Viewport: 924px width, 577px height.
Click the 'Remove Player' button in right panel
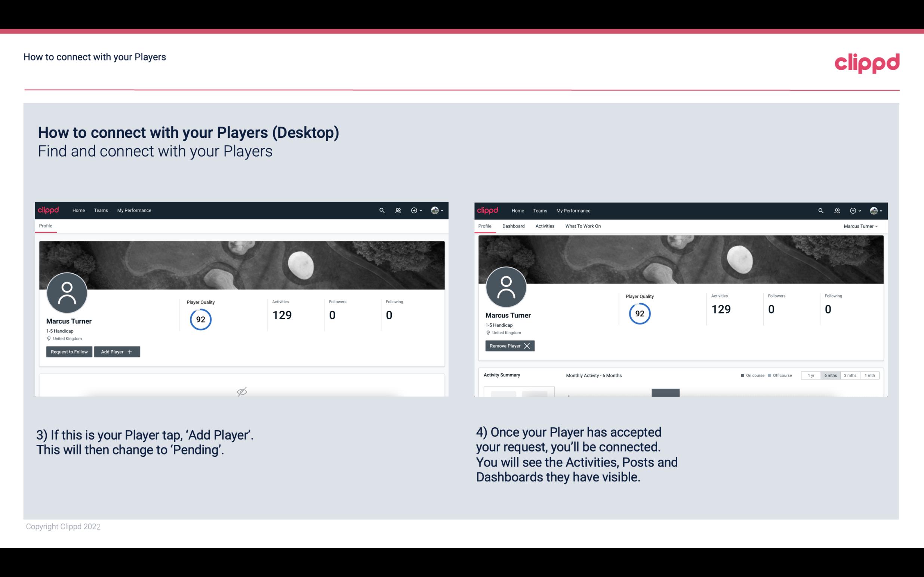509,346
